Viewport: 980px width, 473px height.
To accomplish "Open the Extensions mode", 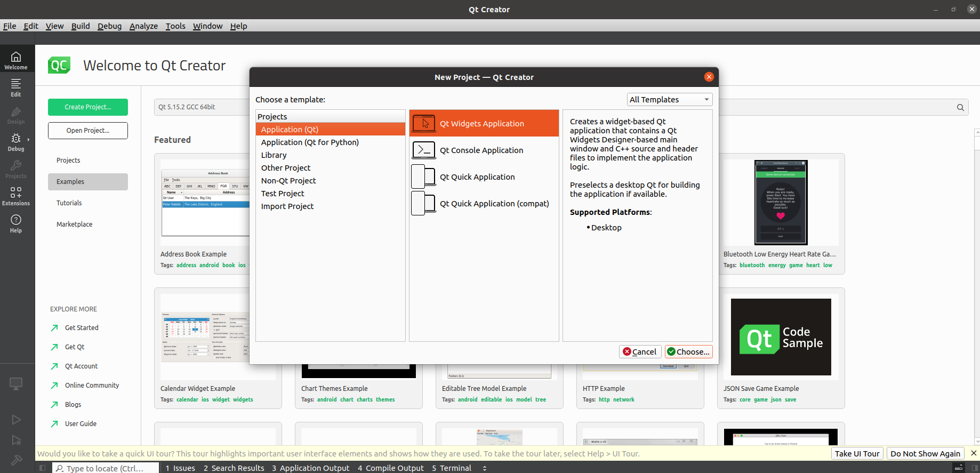I will point(16,196).
